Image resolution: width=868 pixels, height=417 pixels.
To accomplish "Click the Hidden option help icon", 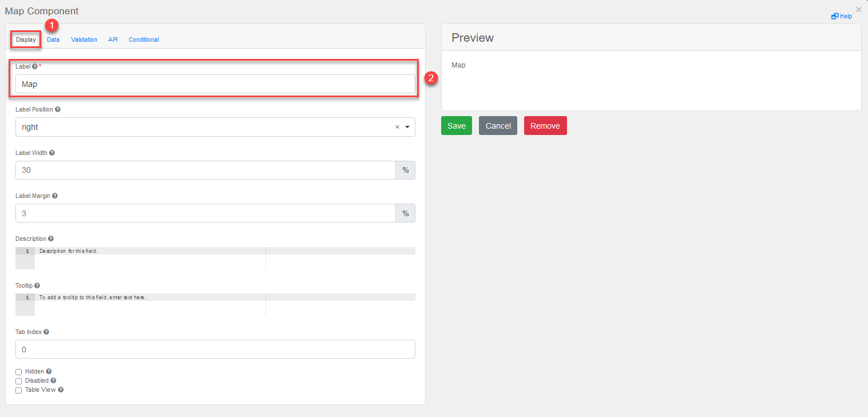I will click(49, 371).
